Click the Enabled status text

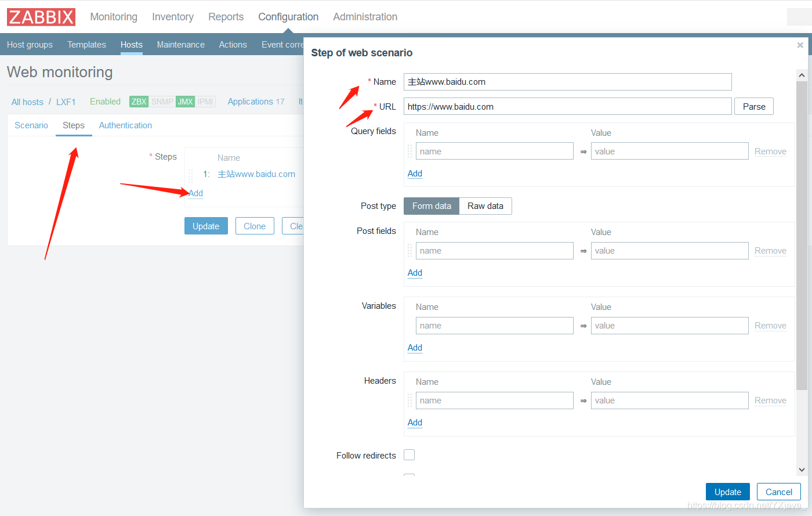click(x=105, y=102)
